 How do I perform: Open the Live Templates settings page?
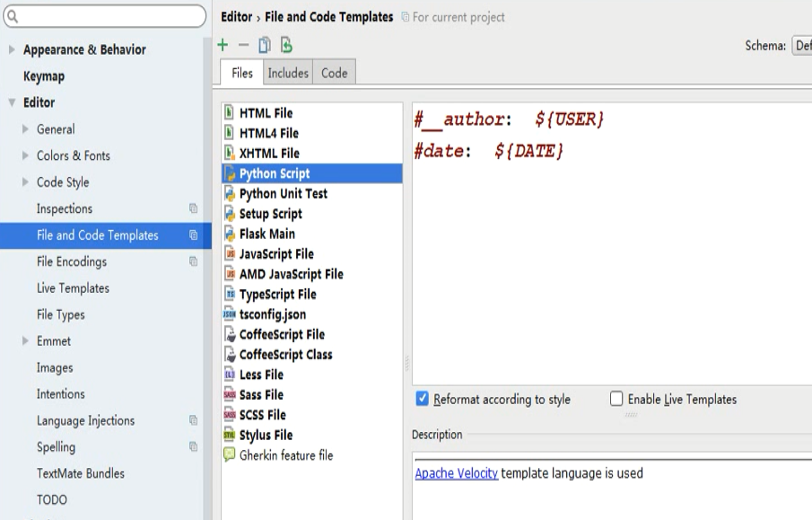click(x=73, y=288)
